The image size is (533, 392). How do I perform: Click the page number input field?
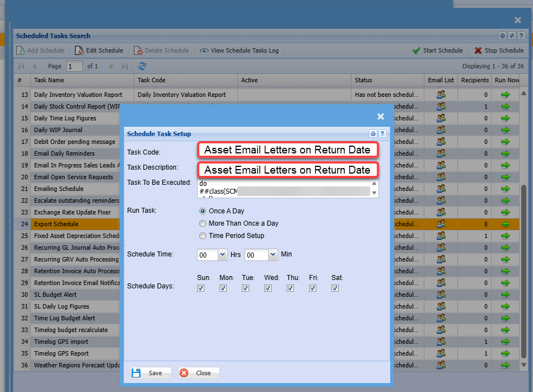tap(74, 66)
